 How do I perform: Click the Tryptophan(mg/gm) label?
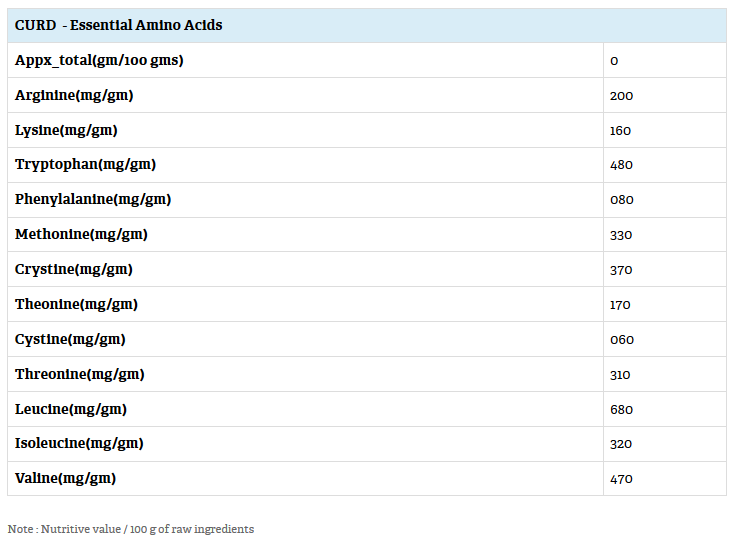(85, 164)
